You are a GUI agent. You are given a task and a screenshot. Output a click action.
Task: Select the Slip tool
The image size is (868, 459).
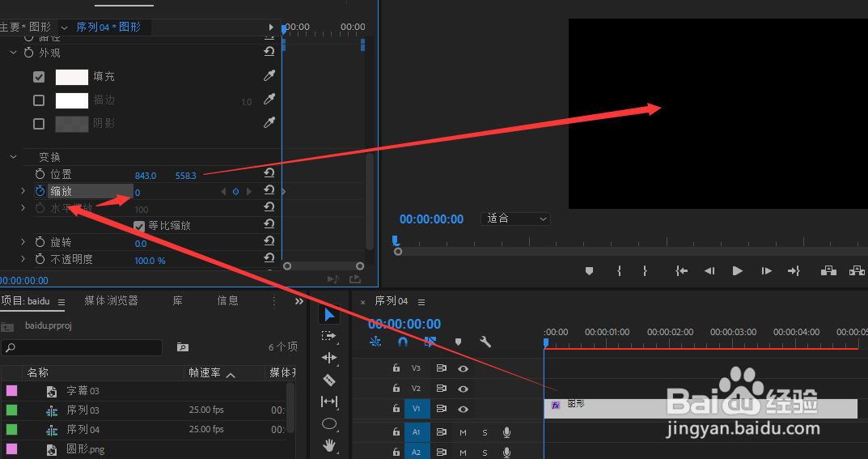[328, 402]
